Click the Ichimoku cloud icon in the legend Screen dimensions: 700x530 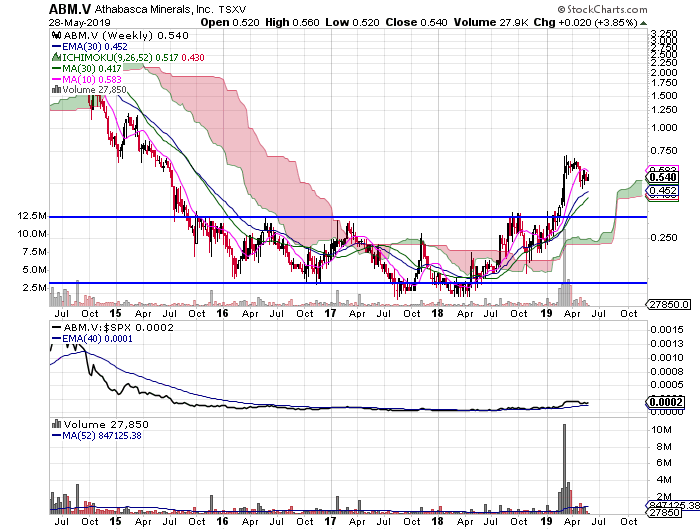(x=56, y=57)
